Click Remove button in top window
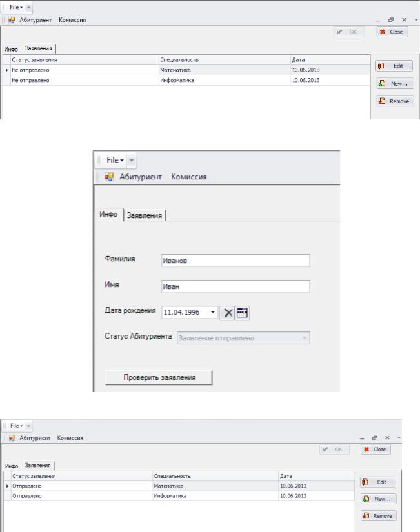This screenshot has width=420, height=532. click(x=395, y=101)
